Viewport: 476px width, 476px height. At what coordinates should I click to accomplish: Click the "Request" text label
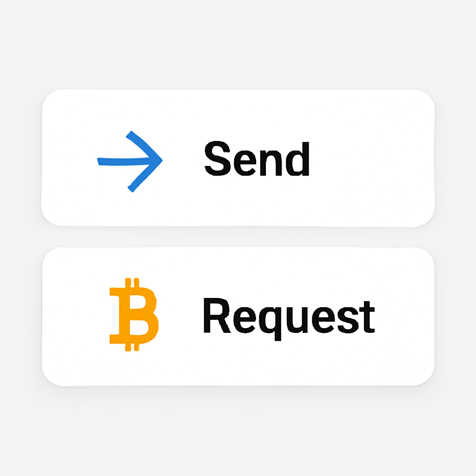[289, 319]
